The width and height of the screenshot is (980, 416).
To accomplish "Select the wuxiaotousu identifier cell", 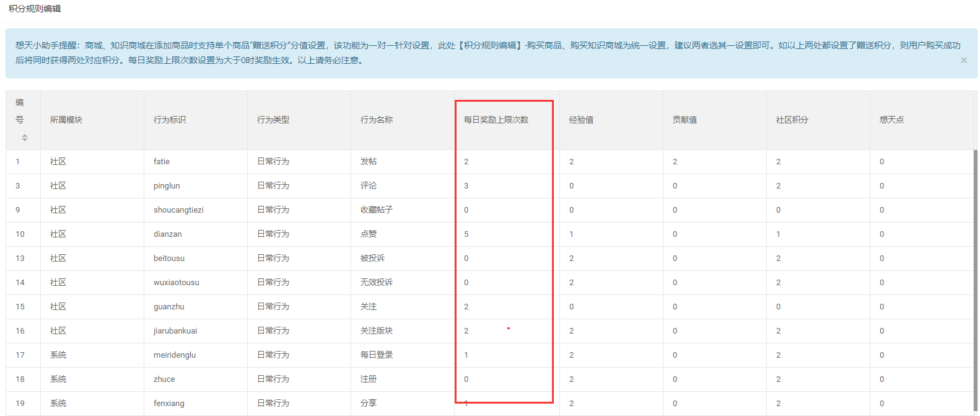I will pyautogui.click(x=196, y=282).
